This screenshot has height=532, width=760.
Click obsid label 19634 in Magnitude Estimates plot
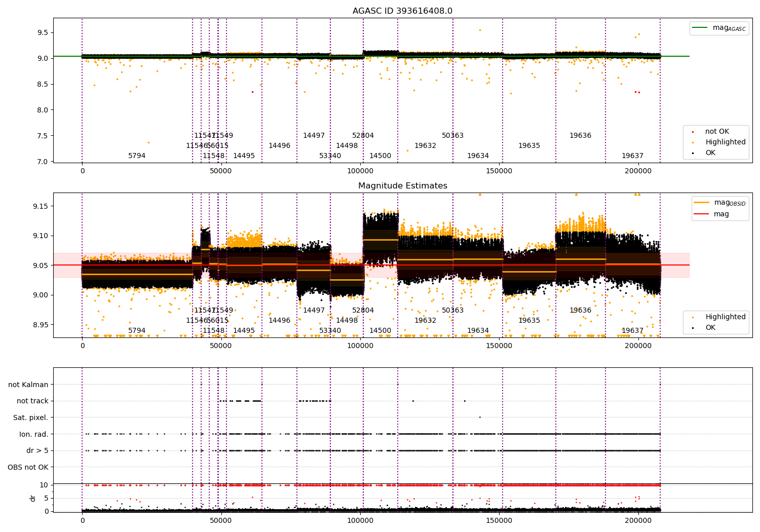click(x=478, y=331)
